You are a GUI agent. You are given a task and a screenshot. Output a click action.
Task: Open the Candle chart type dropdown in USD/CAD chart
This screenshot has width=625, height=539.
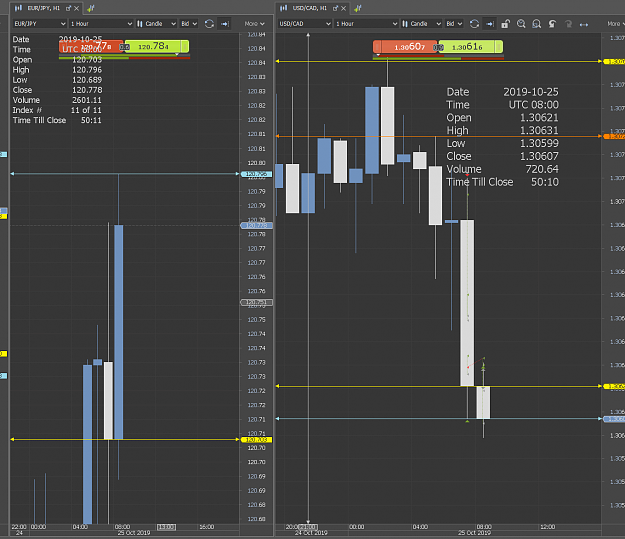(x=421, y=24)
